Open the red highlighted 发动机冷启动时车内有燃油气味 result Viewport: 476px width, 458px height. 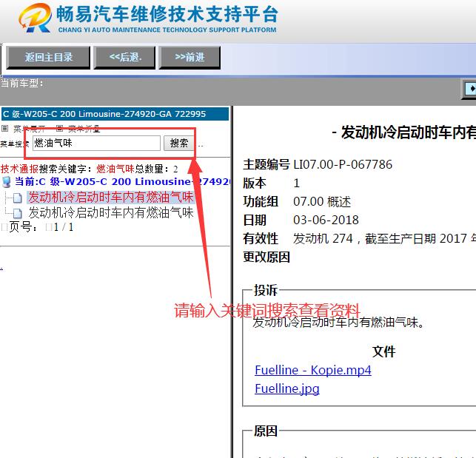click(111, 198)
